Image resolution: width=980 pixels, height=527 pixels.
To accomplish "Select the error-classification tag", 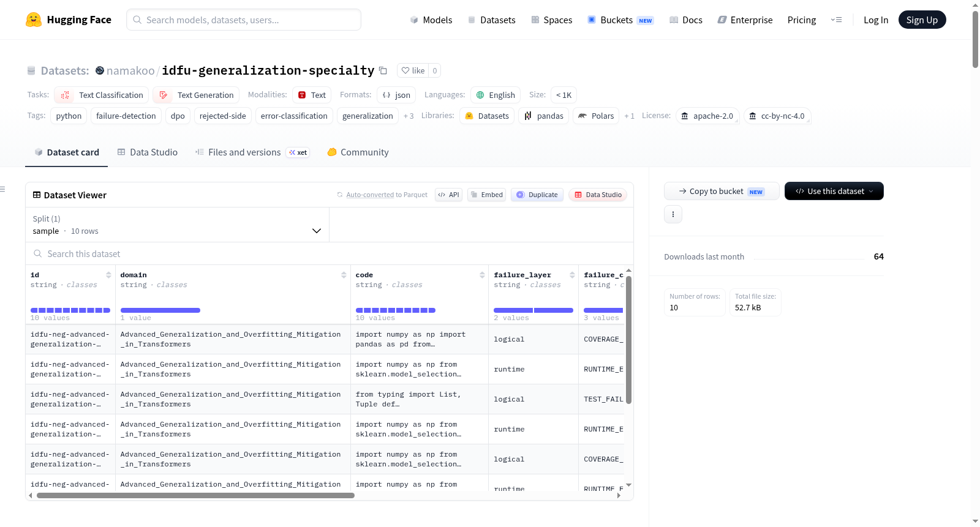I will pyautogui.click(x=294, y=116).
